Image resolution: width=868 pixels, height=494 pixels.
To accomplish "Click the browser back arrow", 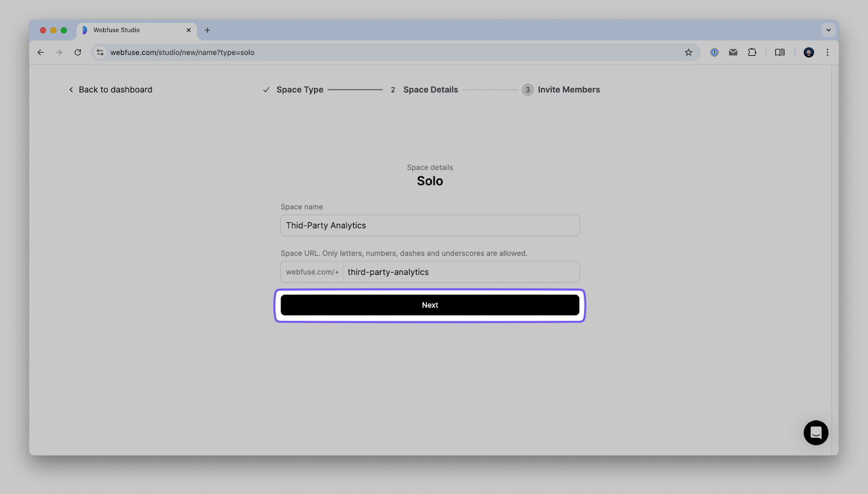I will [41, 52].
